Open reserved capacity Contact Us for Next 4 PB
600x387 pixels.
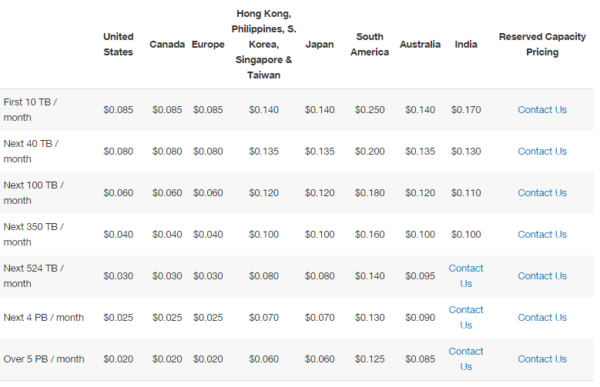point(542,318)
